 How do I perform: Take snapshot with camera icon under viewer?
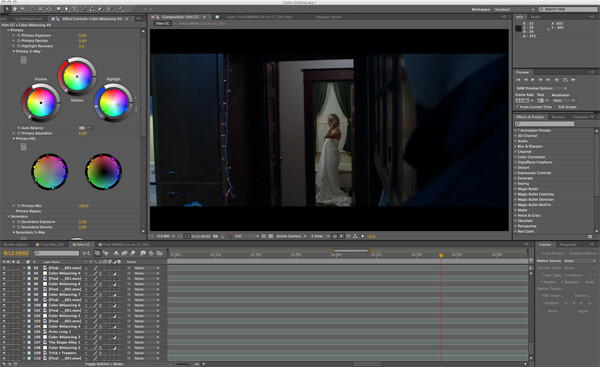tap(215, 236)
